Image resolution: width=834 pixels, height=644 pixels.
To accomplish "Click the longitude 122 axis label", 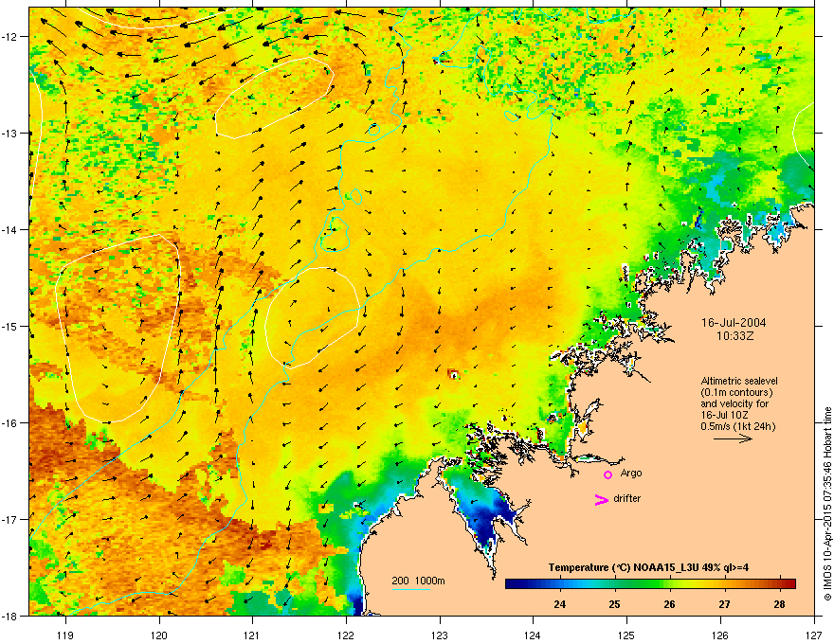I will [346, 635].
